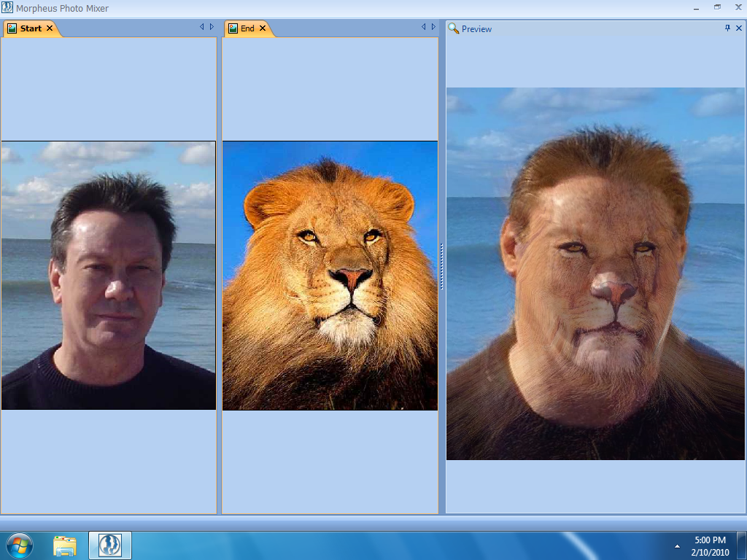Close the End tab
Image resolution: width=747 pixels, height=560 pixels.
[263, 28]
